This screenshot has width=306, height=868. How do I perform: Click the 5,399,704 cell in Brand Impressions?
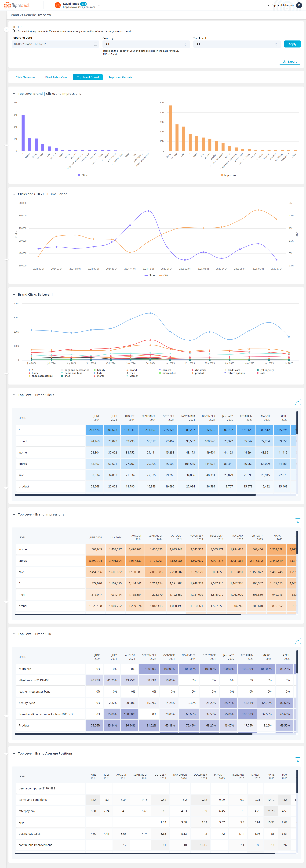tap(95, 561)
